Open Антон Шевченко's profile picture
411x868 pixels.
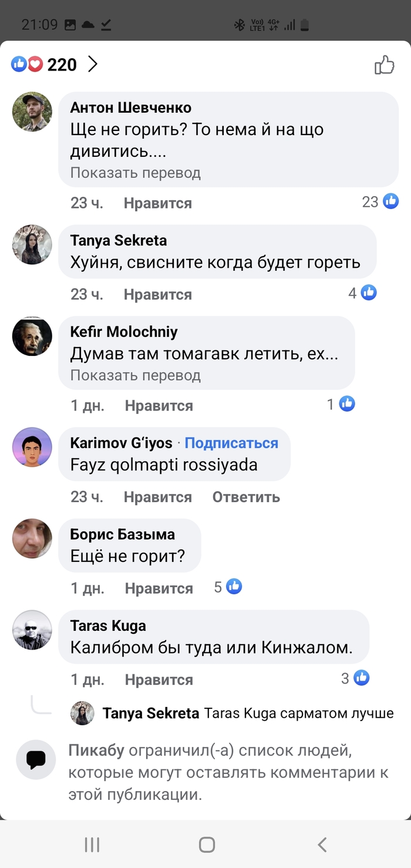point(32,112)
